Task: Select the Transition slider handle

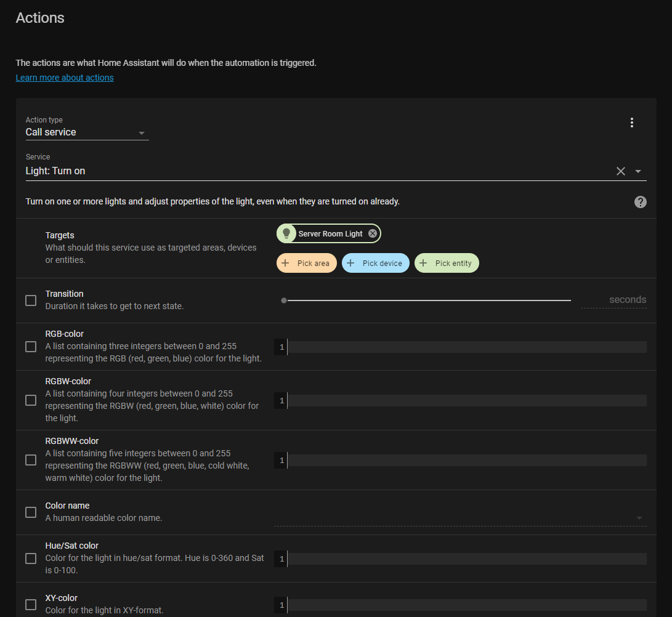Action: tap(284, 300)
